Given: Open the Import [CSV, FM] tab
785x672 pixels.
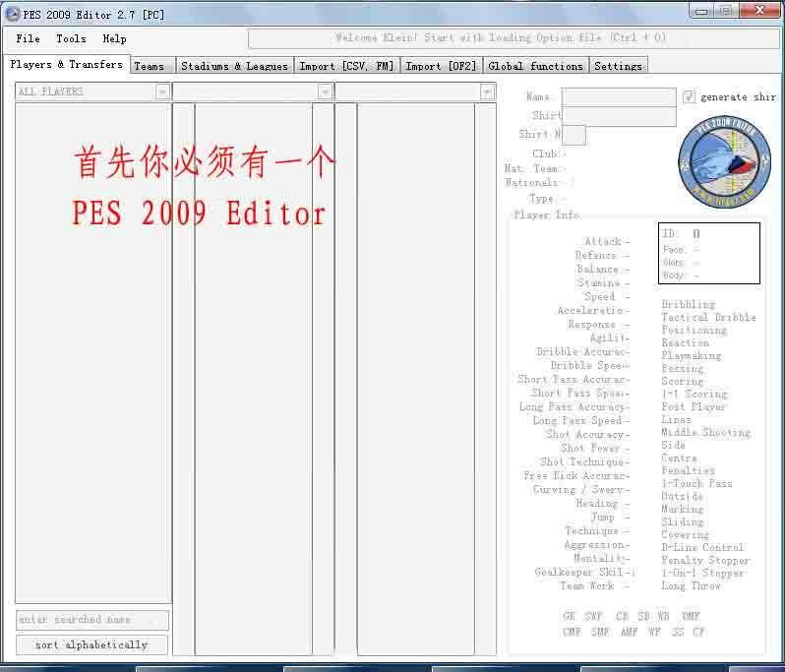Looking at the screenshot, I should pos(346,66).
